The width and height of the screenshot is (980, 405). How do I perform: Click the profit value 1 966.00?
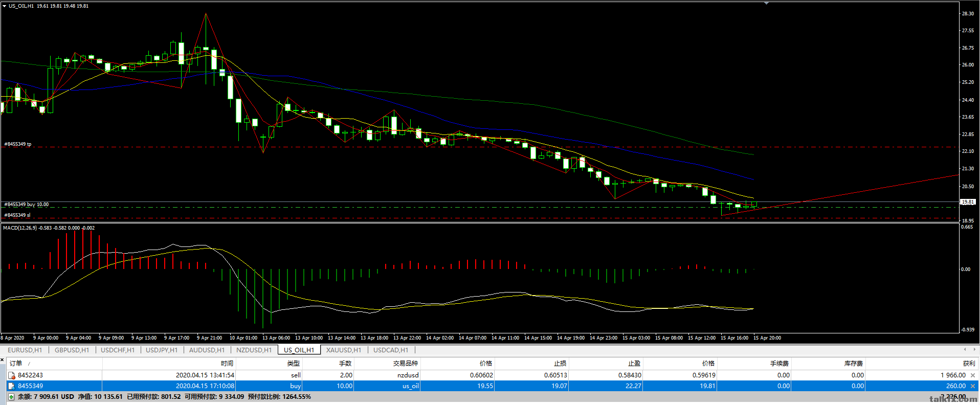953,375
